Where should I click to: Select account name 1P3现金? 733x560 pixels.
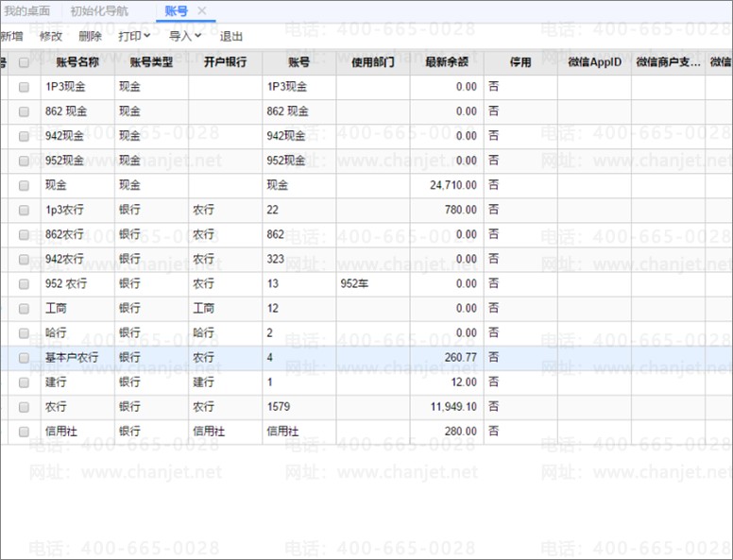(65, 87)
